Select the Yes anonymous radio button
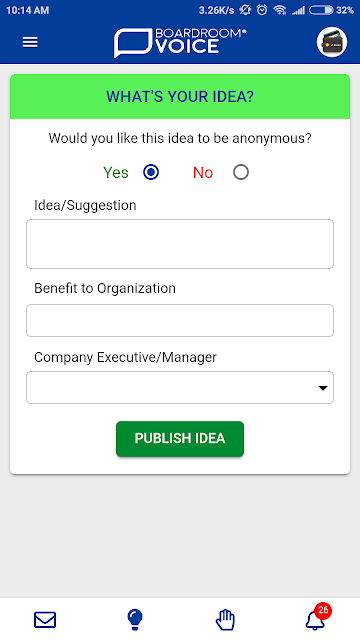360x640 pixels. click(151, 172)
